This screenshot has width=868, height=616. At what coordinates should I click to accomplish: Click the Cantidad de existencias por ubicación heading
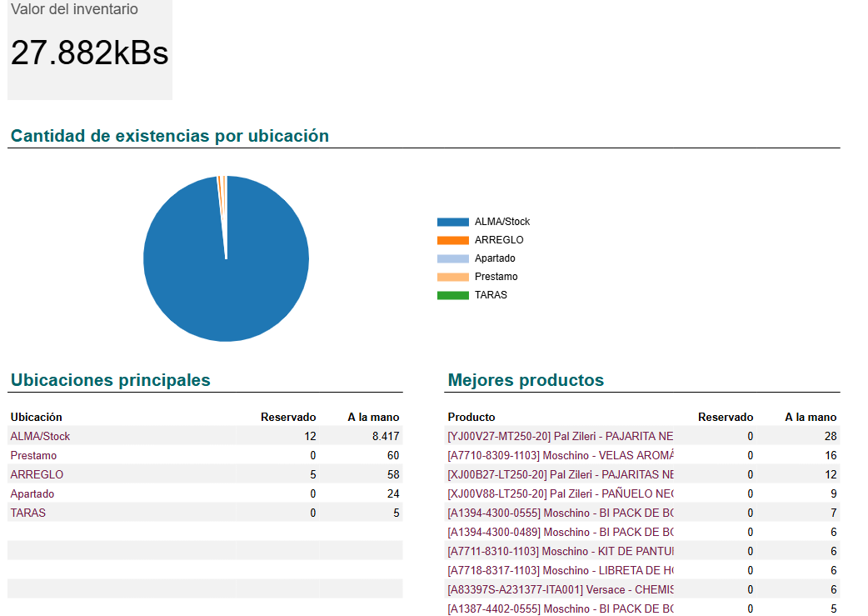click(169, 136)
